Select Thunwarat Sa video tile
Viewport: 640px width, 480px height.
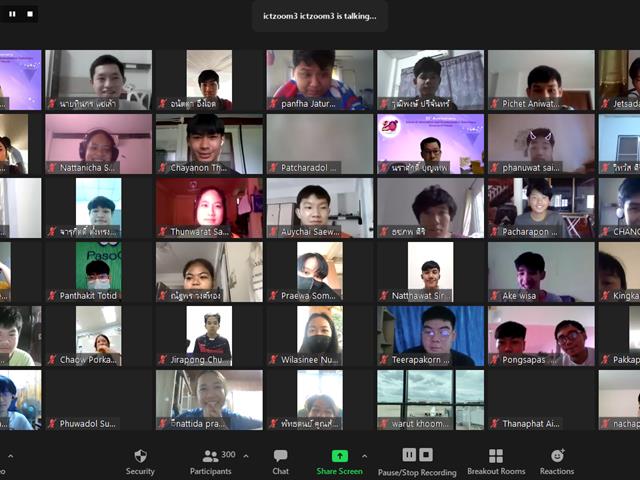pos(209,208)
